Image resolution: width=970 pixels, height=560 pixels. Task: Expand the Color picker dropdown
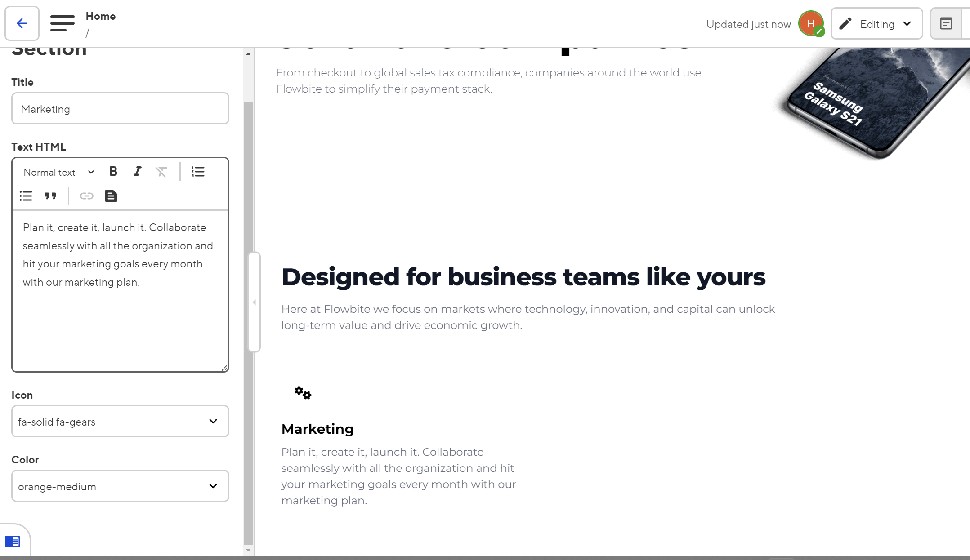(213, 486)
